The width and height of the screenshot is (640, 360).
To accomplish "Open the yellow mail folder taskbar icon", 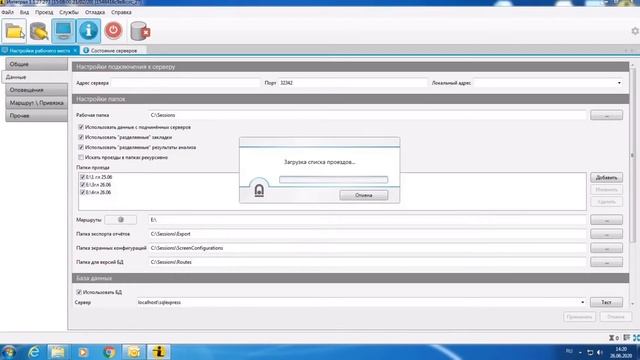I will point(133,352).
